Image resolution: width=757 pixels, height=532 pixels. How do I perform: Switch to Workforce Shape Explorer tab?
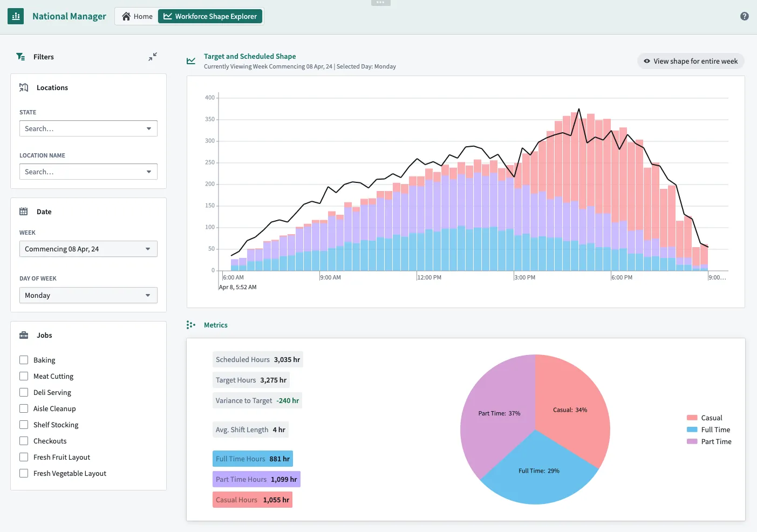pos(210,16)
